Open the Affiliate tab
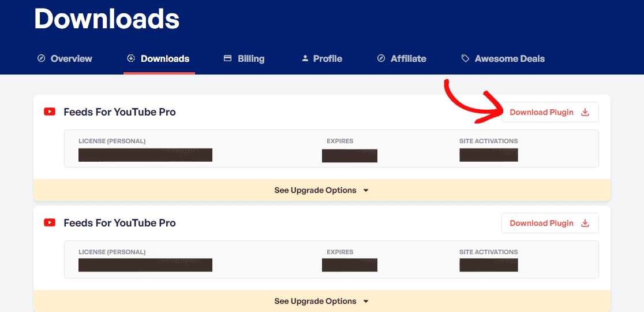644x312 pixels. pyautogui.click(x=402, y=59)
